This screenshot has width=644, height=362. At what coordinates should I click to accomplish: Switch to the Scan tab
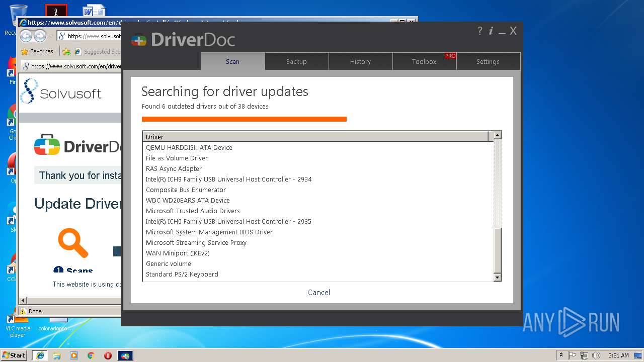(232, 61)
